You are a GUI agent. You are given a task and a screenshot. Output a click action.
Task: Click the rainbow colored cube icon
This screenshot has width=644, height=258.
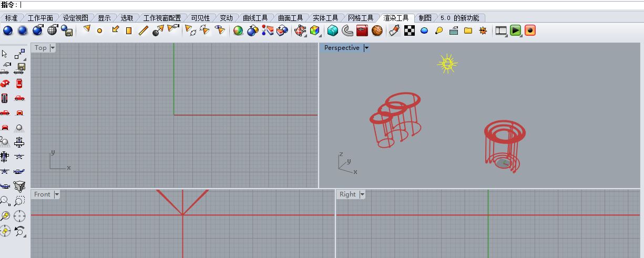tap(314, 31)
